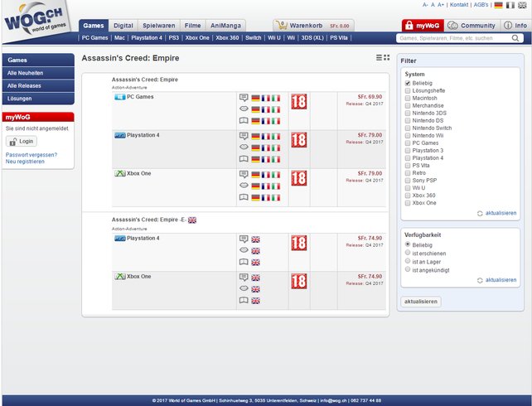Check the Playstation 4 filter checkbox

[408, 158]
